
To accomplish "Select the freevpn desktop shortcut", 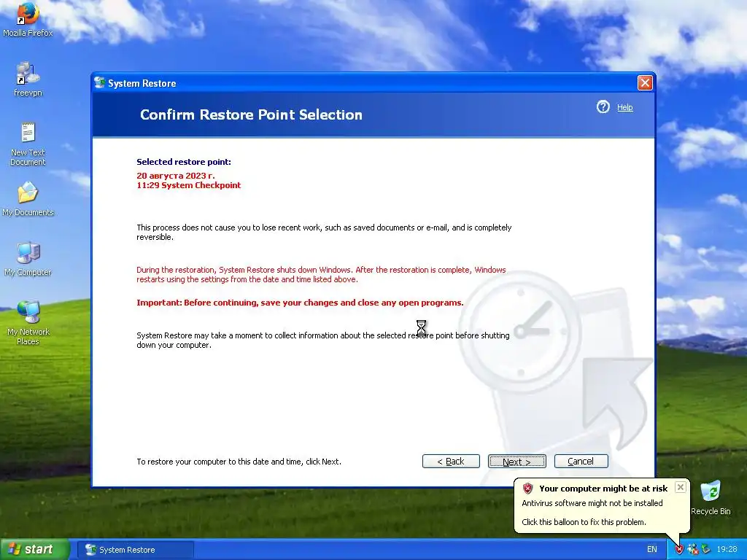I will click(x=28, y=79).
